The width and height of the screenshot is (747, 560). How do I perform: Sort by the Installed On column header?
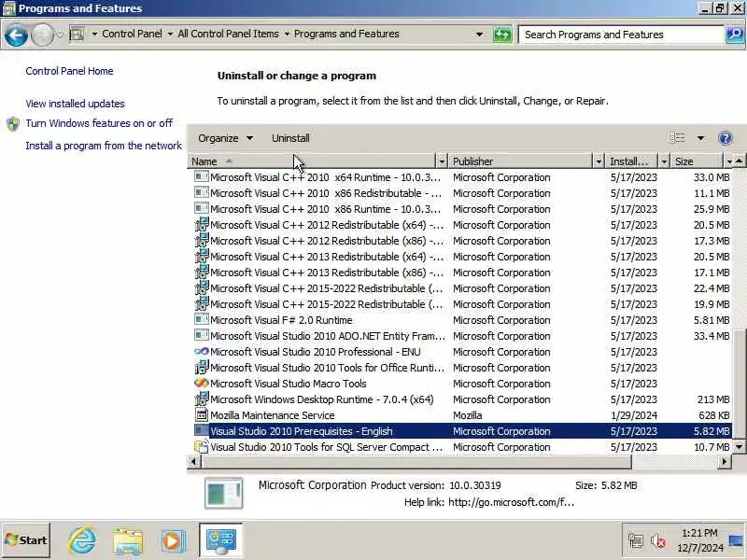click(632, 161)
